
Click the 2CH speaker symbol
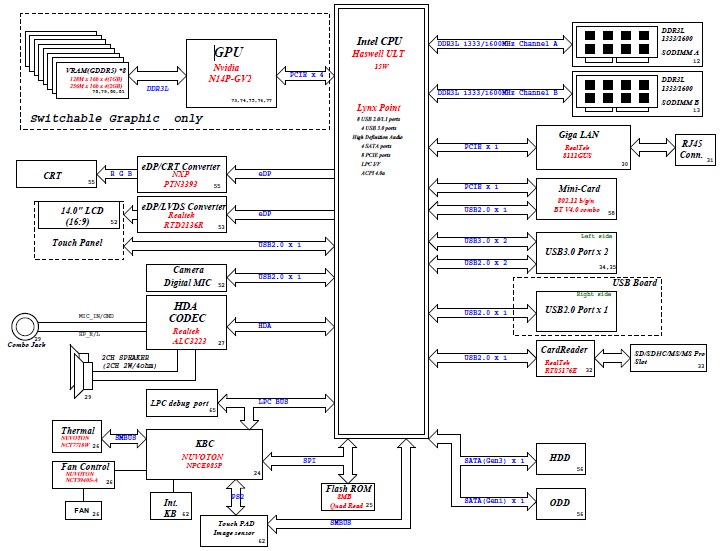[x=81, y=371]
